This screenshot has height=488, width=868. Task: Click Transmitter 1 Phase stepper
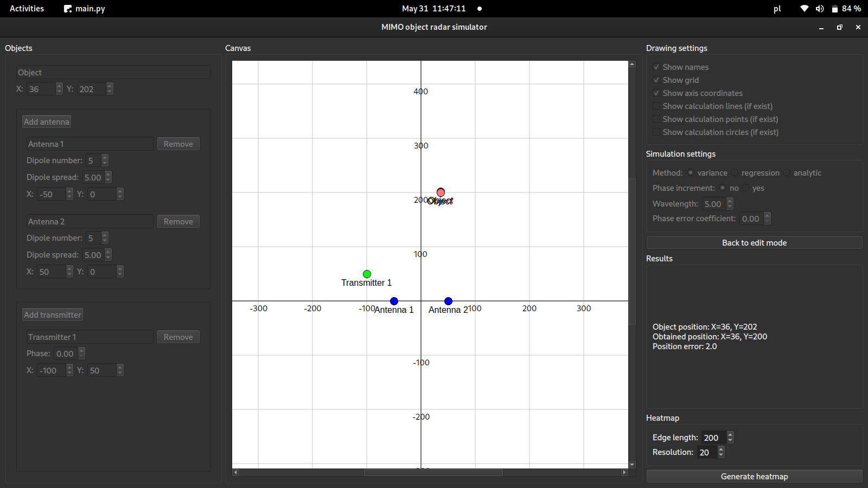point(81,353)
